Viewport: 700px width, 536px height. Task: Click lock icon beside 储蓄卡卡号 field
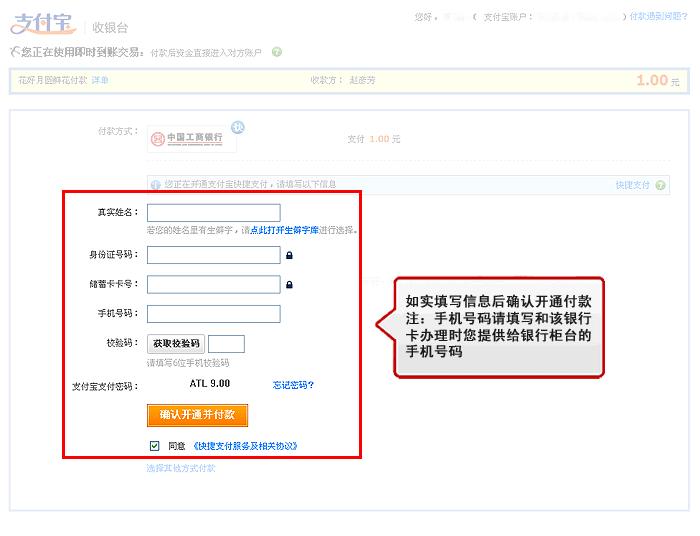[x=289, y=285]
